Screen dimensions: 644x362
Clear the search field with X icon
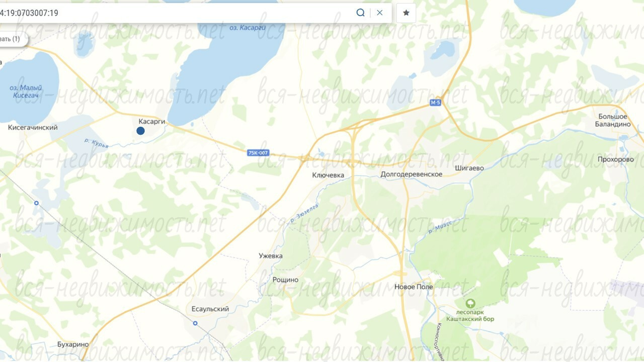pyautogui.click(x=380, y=13)
